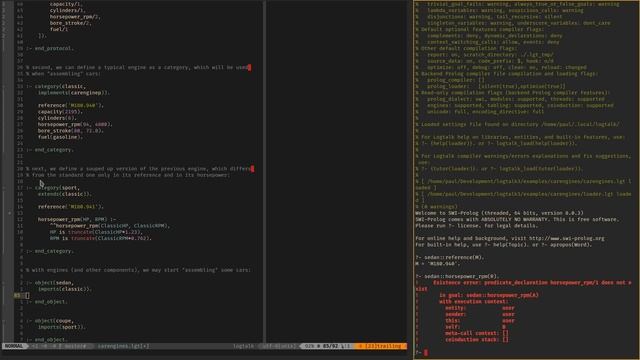Click the line ':- end_protocol.'
This screenshot has width=640, height=360.
coord(50,48)
